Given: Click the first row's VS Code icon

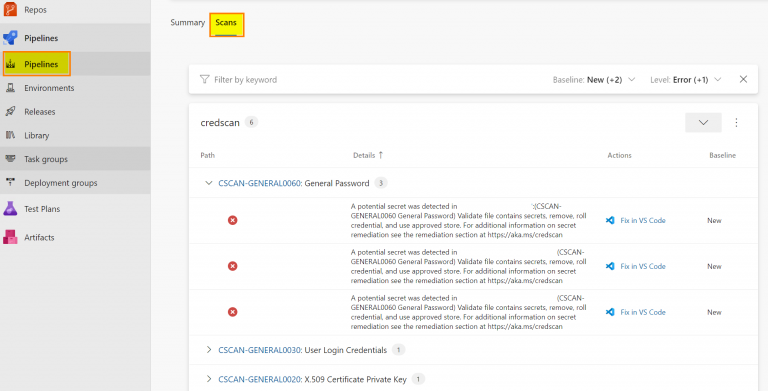Looking at the screenshot, I should [610, 220].
